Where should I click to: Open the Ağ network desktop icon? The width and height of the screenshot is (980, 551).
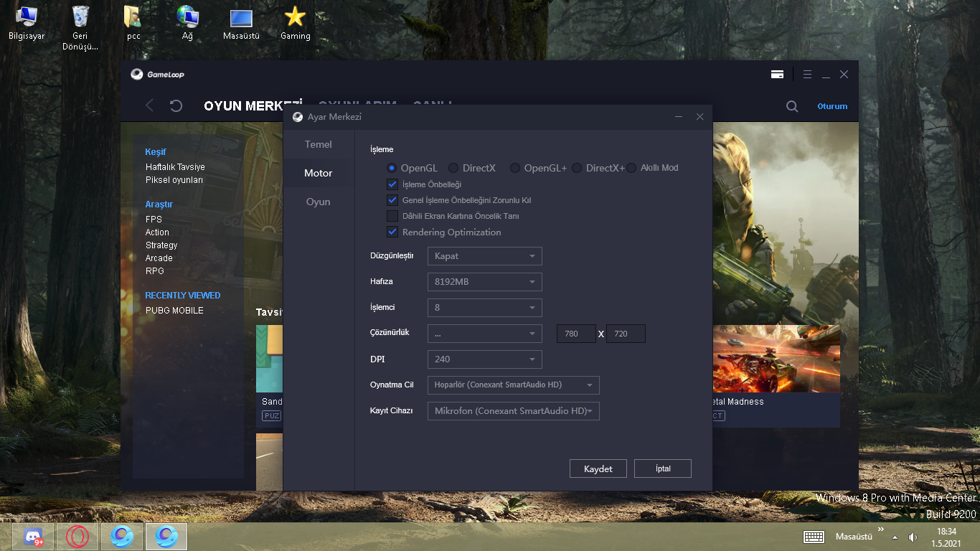(x=187, y=23)
